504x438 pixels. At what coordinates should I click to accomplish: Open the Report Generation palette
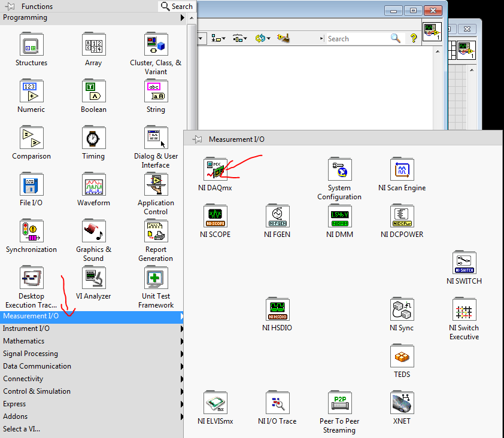(x=156, y=231)
